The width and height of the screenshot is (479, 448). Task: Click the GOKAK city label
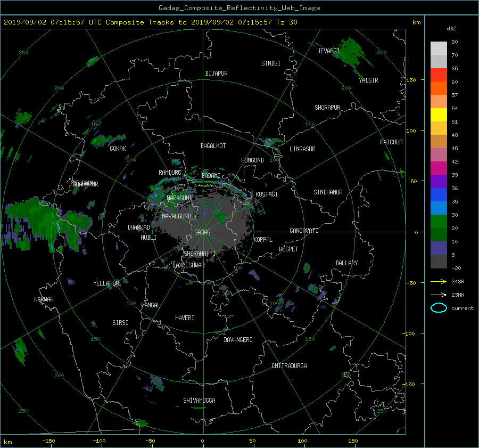pyautogui.click(x=118, y=149)
